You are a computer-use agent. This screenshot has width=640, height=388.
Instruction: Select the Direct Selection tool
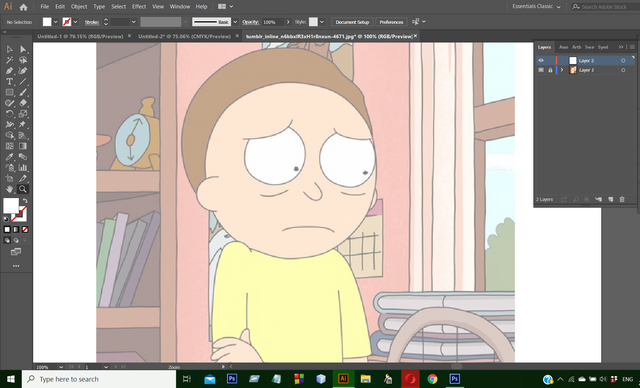[x=23, y=49]
